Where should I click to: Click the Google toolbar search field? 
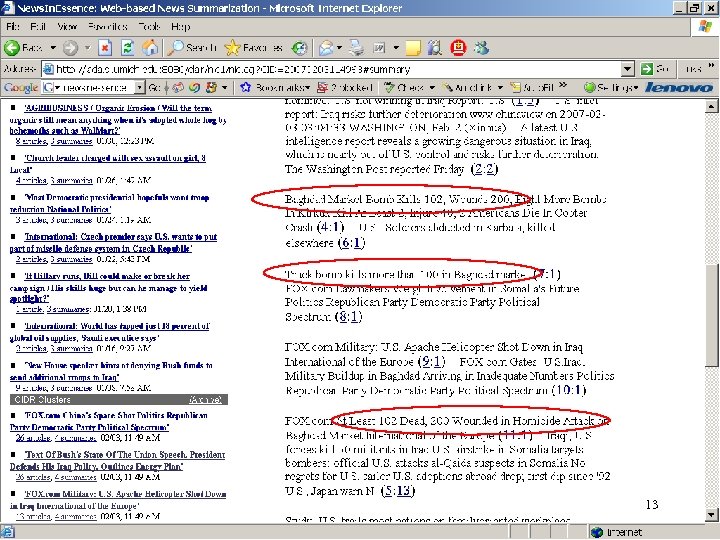click(x=94, y=87)
